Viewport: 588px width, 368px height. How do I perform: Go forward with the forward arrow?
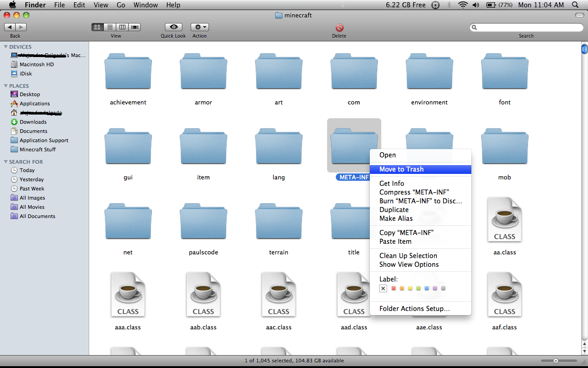tap(21, 27)
